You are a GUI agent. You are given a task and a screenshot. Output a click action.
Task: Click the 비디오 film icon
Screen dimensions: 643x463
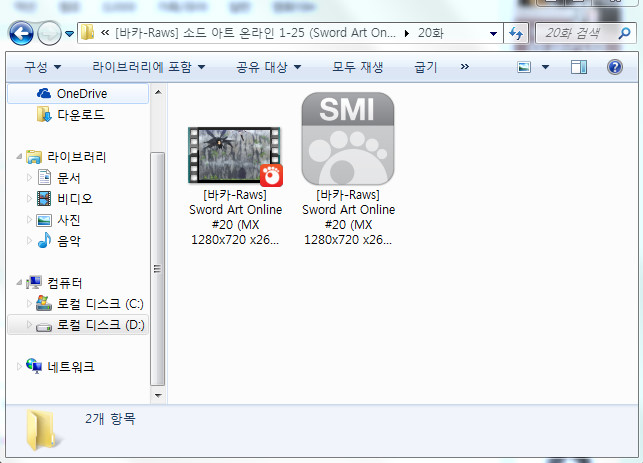click(x=44, y=198)
